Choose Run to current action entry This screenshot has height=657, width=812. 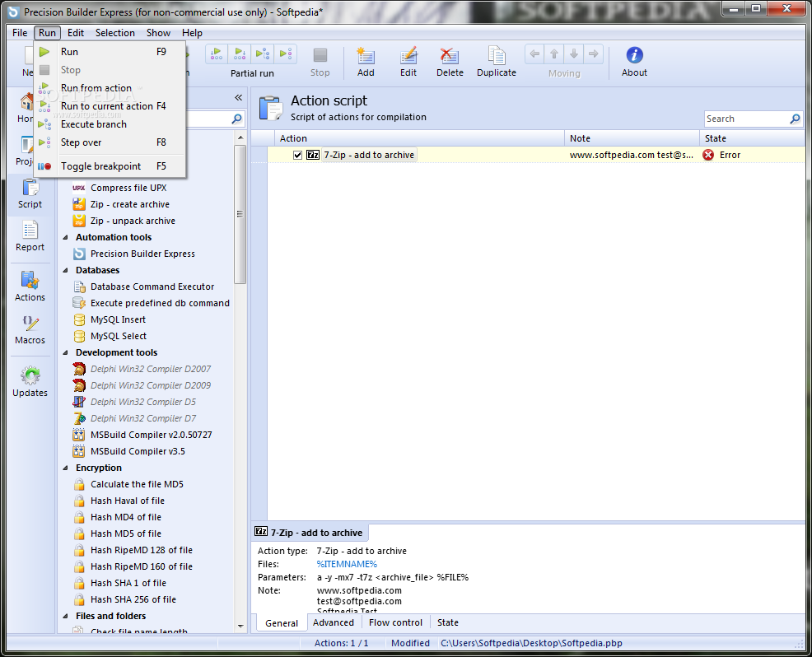(x=110, y=106)
